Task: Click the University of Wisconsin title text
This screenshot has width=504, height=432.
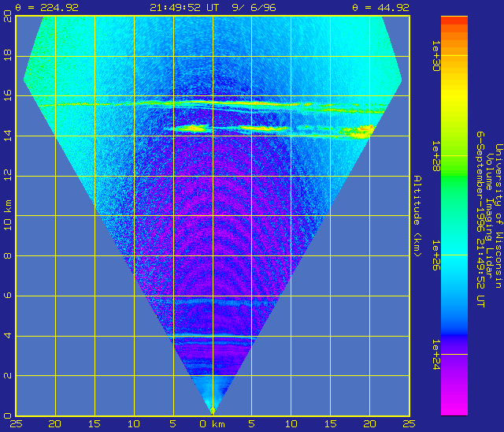Action: pos(498,216)
